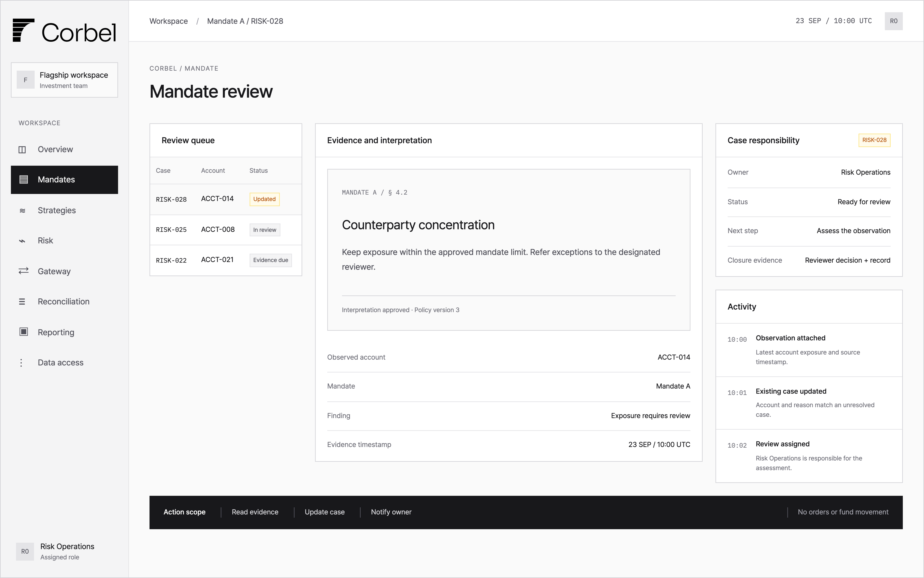Click Existing case updated activity entry
The image size is (924, 578).
(809, 403)
